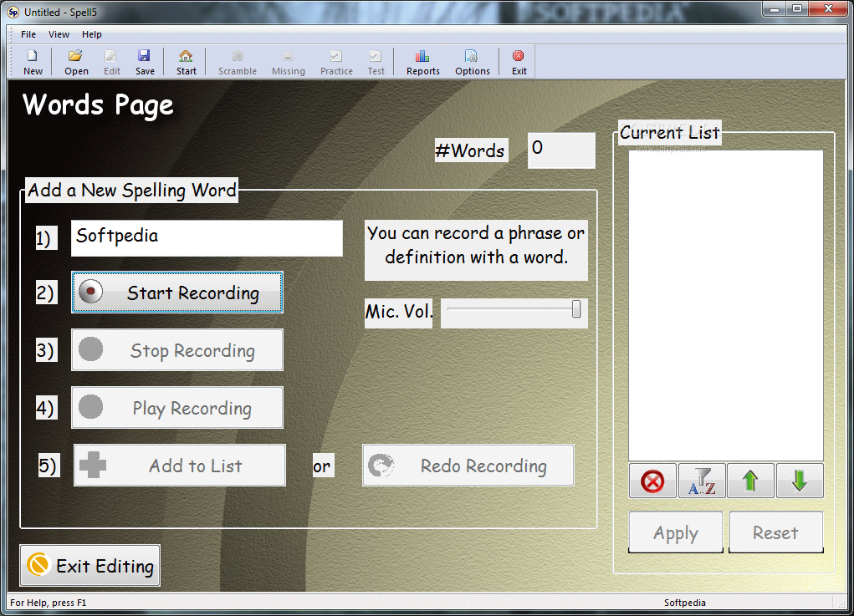854x616 pixels.
Task: Click the New toolbar icon
Action: (x=33, y=62)
